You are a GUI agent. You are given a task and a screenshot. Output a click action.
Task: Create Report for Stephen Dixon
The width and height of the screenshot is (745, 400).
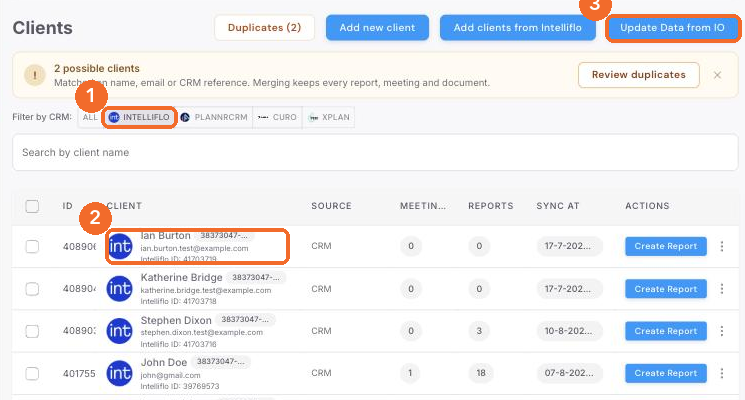click(x=666, y=331)
